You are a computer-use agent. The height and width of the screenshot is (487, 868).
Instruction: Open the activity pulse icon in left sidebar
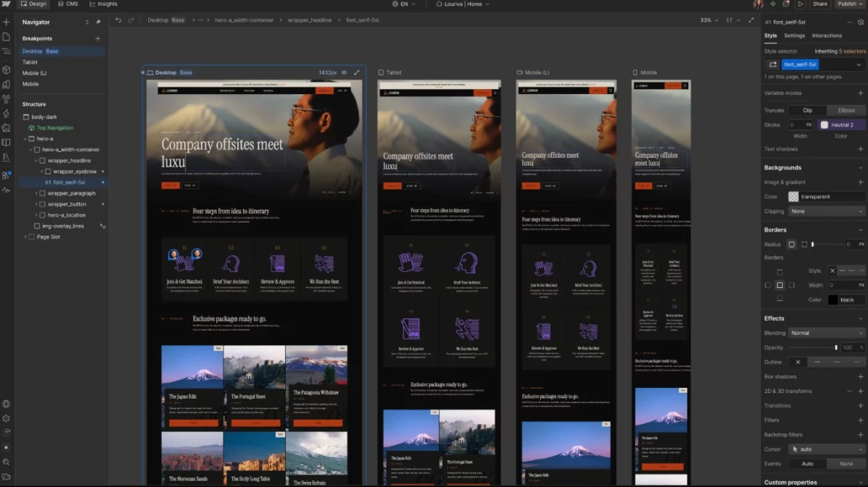click(7, 190)
